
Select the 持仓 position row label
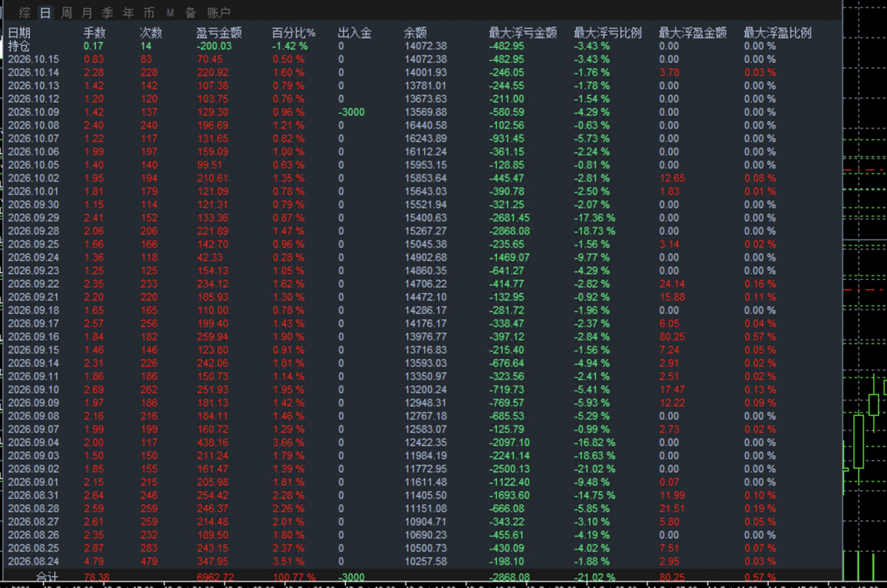click(19, 46)
